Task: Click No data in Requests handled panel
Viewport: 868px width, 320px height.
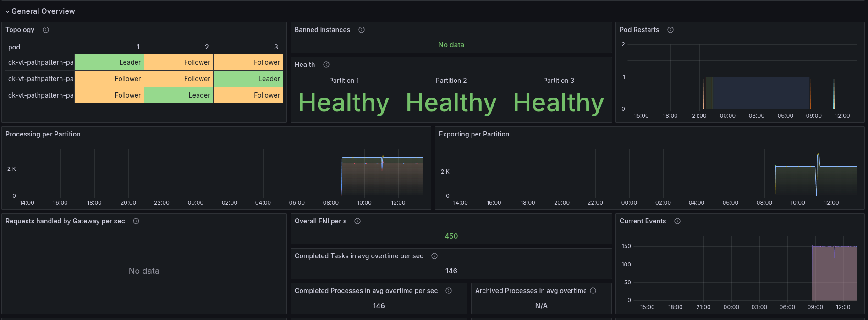Action: (x=144, y=271)
